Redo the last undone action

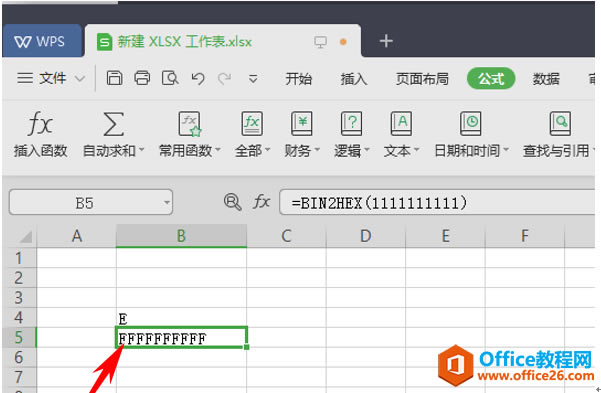pyautogui.click(x=224, y=79)
